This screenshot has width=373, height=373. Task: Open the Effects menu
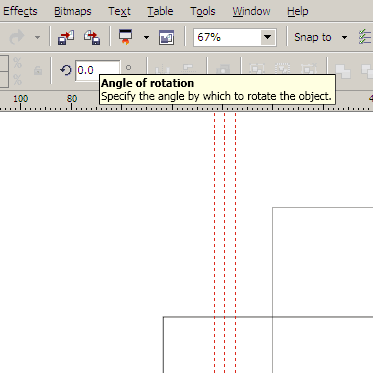coord(20,11)
